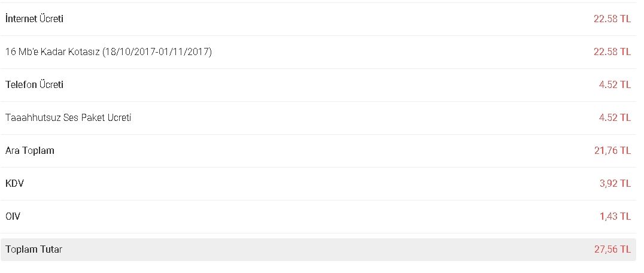Click the Telefon Ücreti label
The height and width of the screenshot is (273, 644).
[34, 85]
